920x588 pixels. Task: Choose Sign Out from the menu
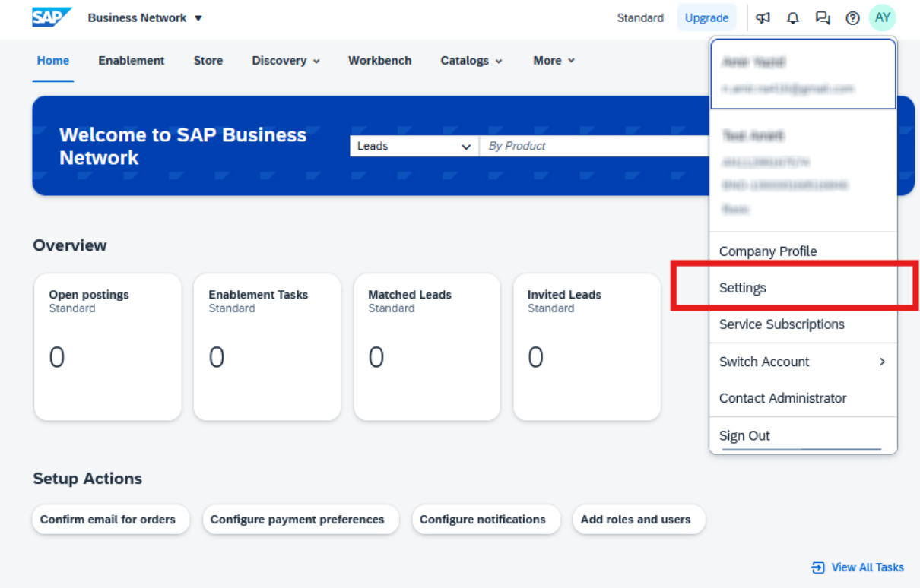click(803, 435)
